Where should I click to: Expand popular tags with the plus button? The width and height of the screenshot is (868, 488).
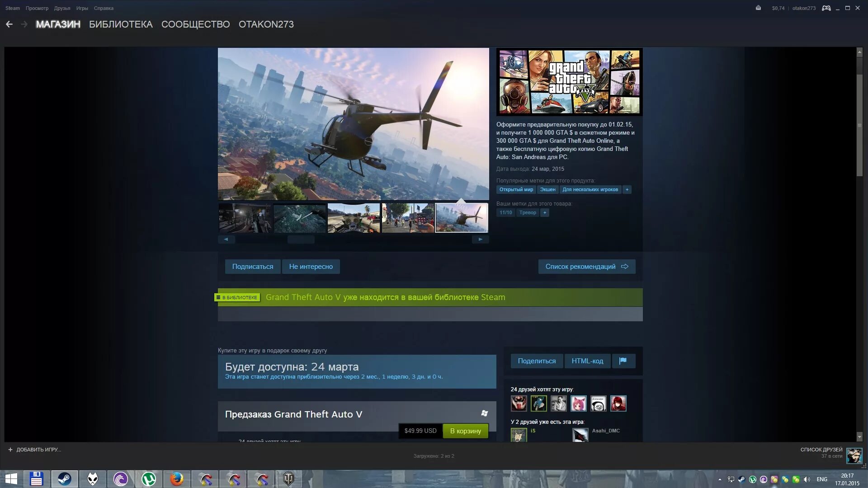tap(626, 189)
